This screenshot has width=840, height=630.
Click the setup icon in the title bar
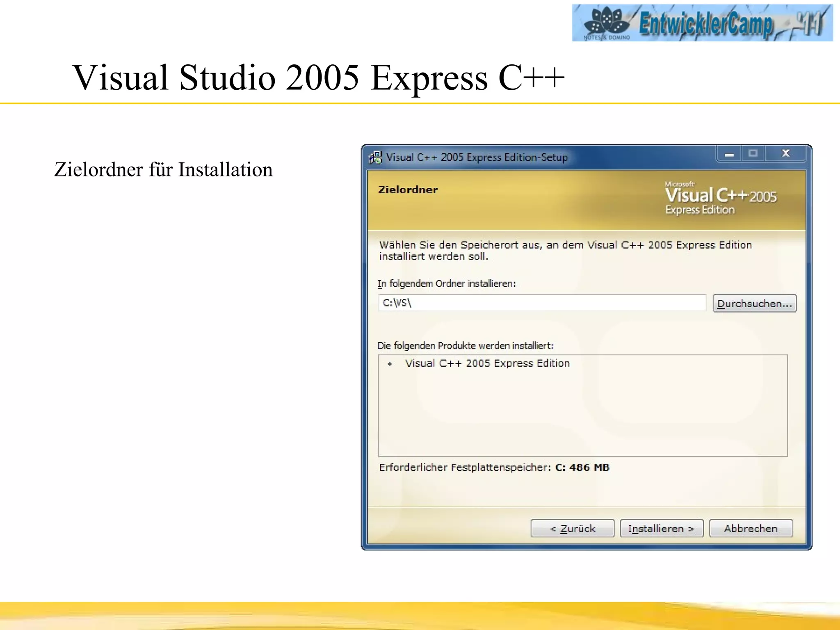[375, 157]
